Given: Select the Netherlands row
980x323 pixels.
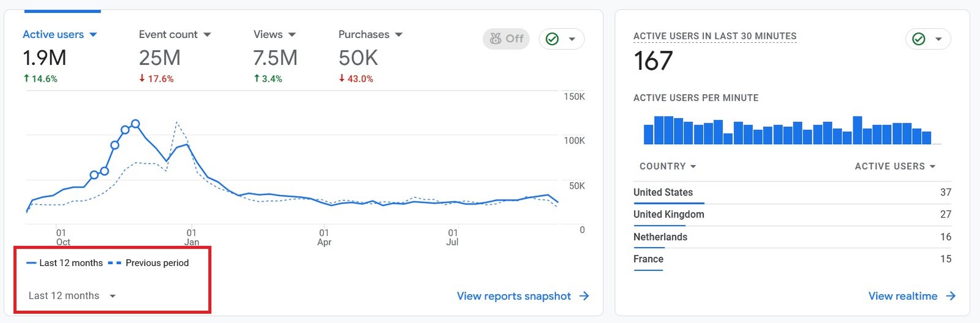Looking at the screenshot, I should coord(793,237).
